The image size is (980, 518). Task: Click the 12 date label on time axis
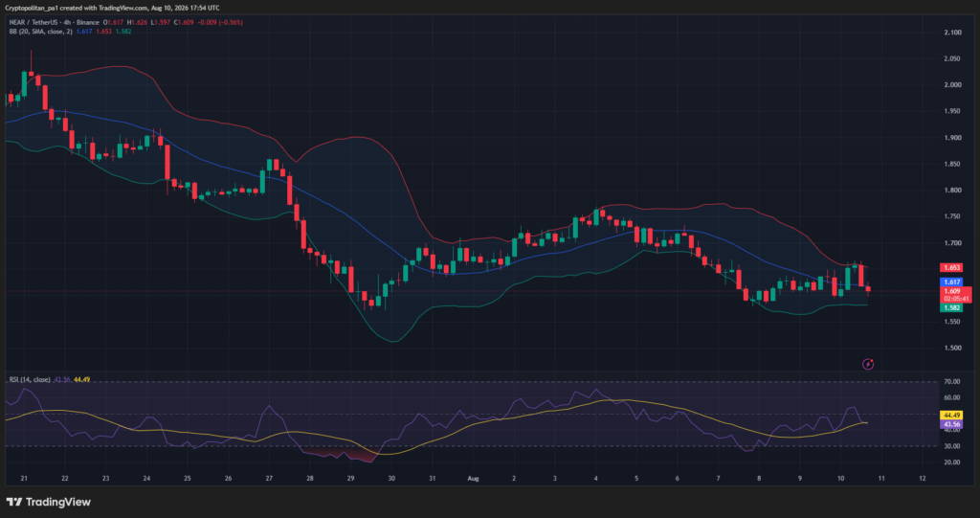[923, 479]
